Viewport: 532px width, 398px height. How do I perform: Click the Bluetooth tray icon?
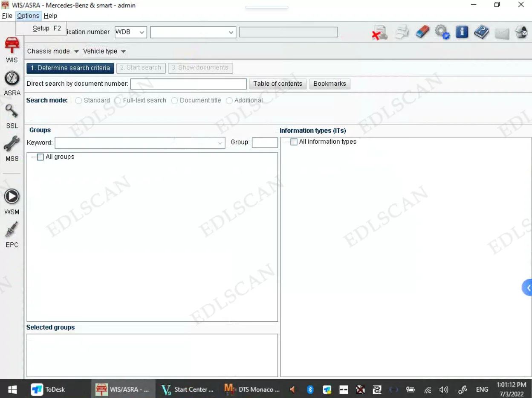310,389
